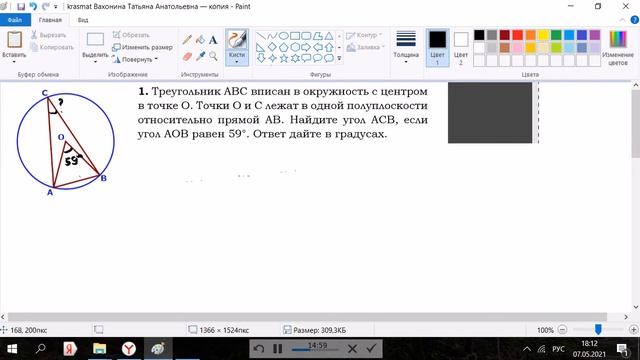This screenshot has height=360, width=640.
Task: Open the Outline (Контур) dropdown
Action: [364, 35]
